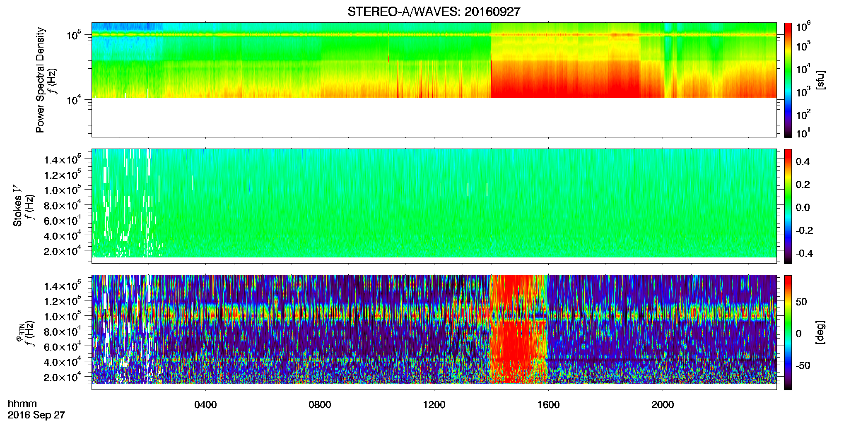The height and width of the screenshot is (447, 868).
Task: Click the [sfu] colorbar unit label
Action: 820,80
